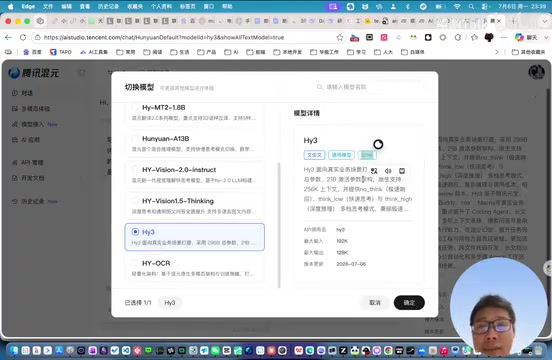Open the TAPD bookmark

61,52
